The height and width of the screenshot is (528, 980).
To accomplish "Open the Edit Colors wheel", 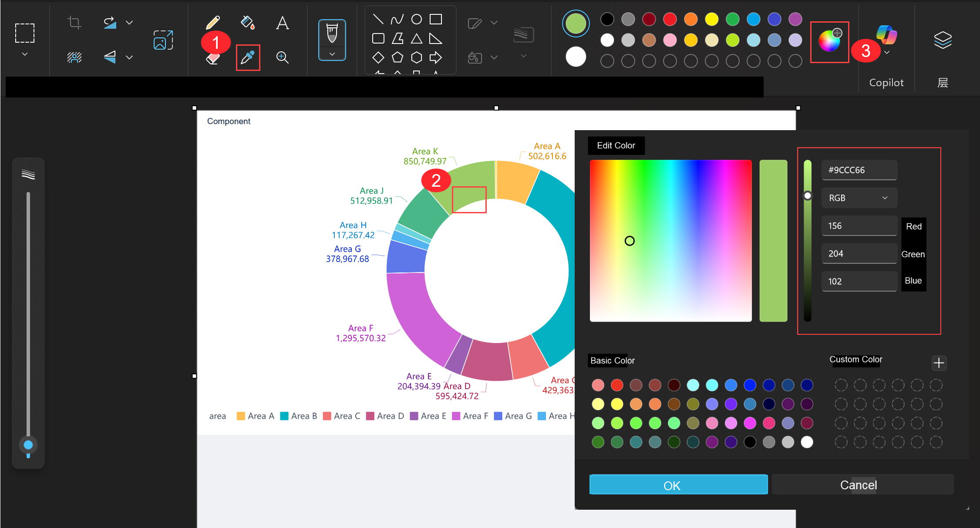I will coord(830,41).
